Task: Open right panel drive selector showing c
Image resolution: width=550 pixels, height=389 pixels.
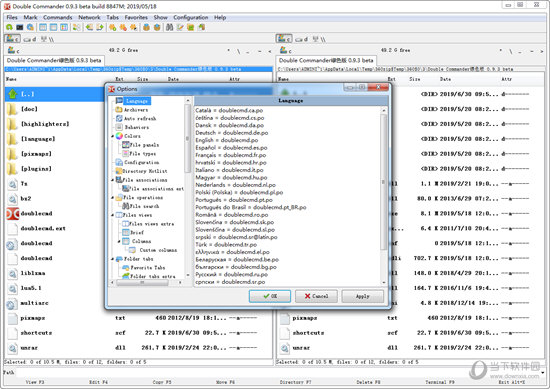Action: pyautogui.click(x=286, y=51)
